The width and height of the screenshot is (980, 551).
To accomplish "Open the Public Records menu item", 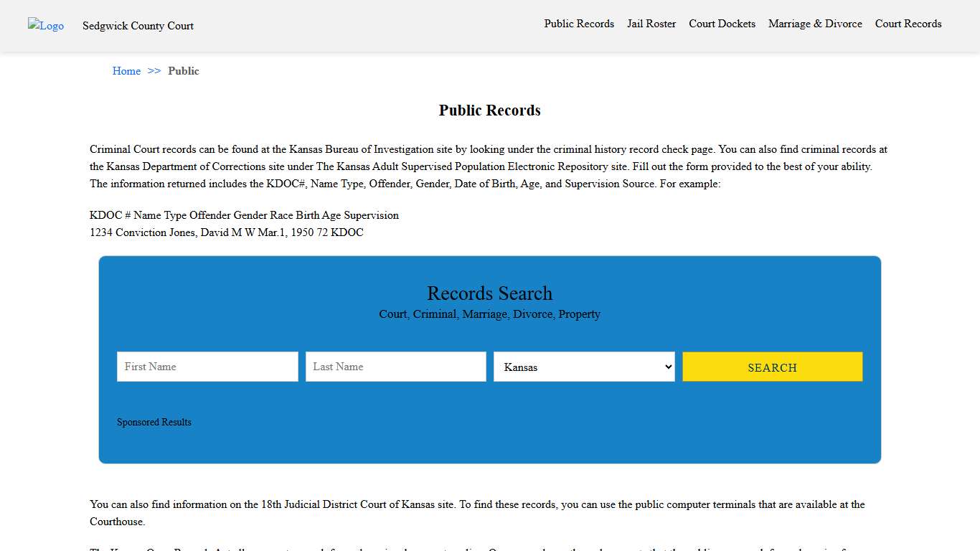I will tap(579, 24).
